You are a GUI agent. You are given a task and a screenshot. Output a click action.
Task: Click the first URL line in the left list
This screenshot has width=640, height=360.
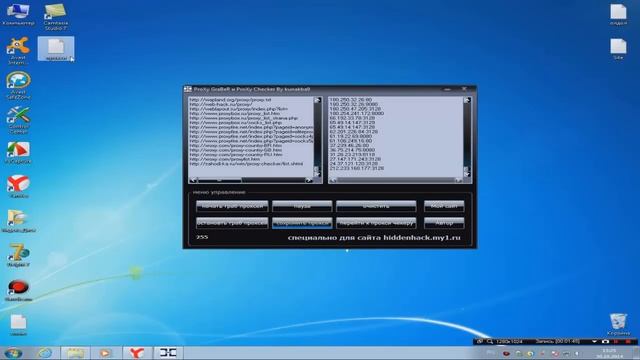pos(230,100)
